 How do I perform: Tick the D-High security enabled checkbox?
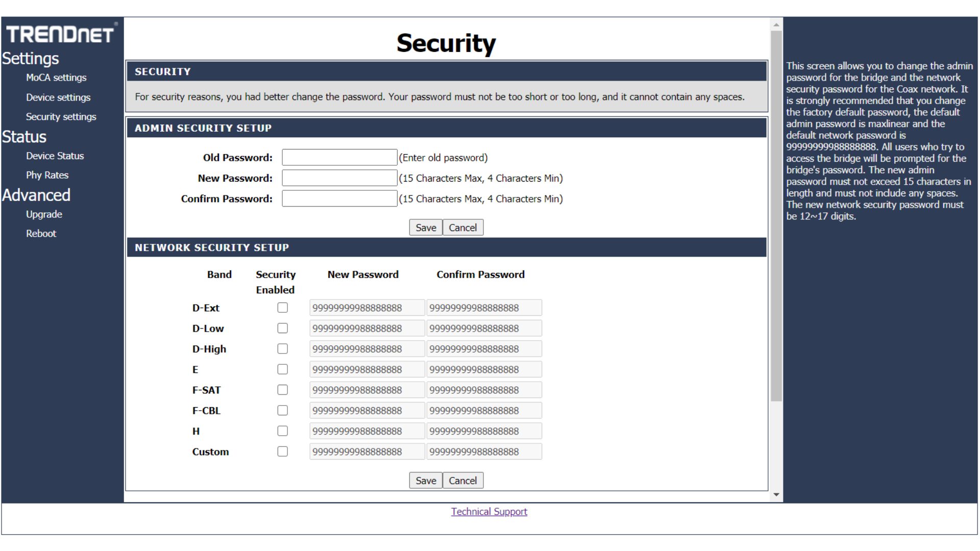[x=282, y=349]
